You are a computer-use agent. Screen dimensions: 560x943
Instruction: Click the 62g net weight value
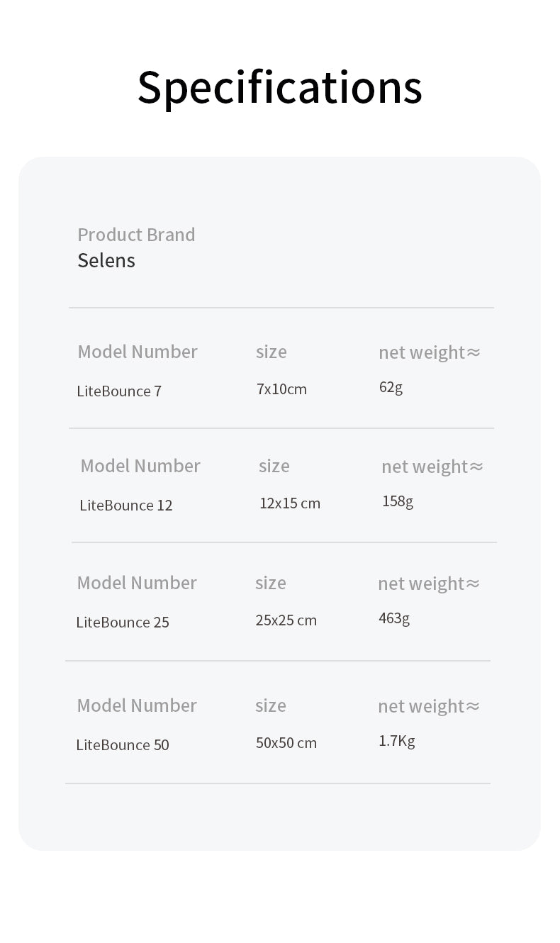pos(391,387)
